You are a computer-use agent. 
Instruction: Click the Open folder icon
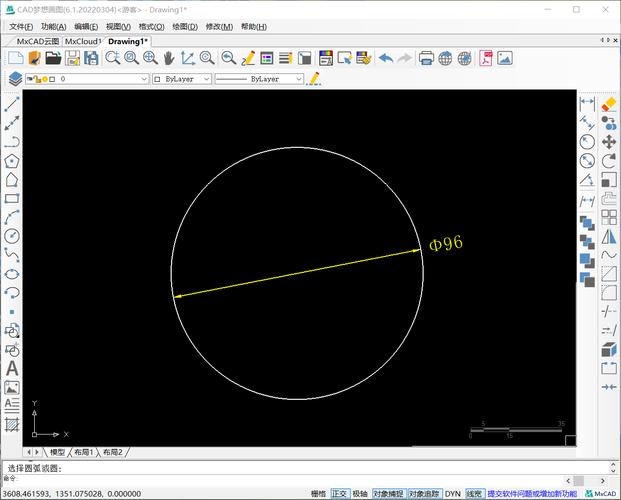point(52,58)
